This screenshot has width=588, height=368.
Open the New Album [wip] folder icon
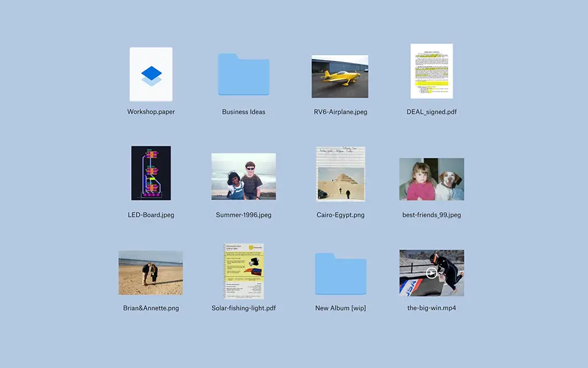click(341, 274)
